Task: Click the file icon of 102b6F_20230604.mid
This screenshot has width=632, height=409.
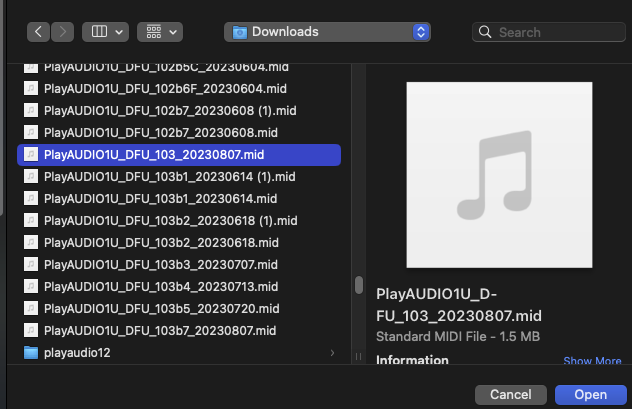Action: (31, 89)
